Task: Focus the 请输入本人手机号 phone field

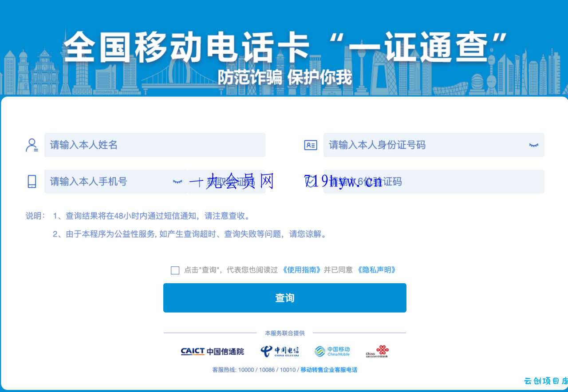Action: point(116,182)
